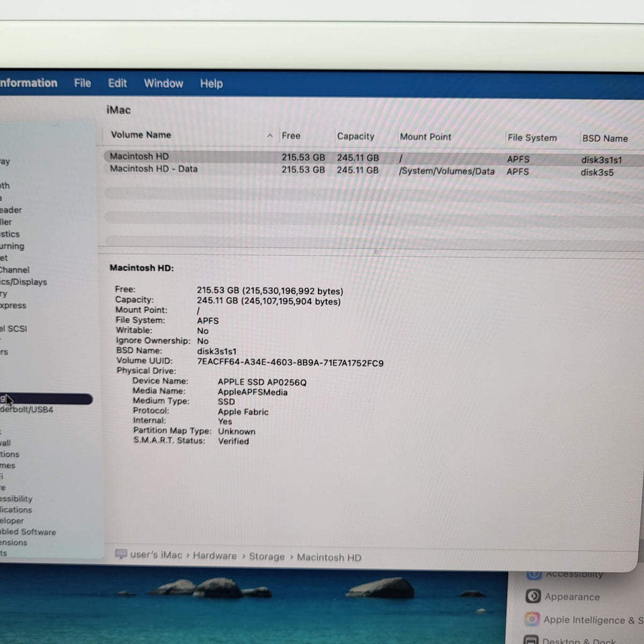
Task: Click the iMac title above the table
Action: click(119, 110)
